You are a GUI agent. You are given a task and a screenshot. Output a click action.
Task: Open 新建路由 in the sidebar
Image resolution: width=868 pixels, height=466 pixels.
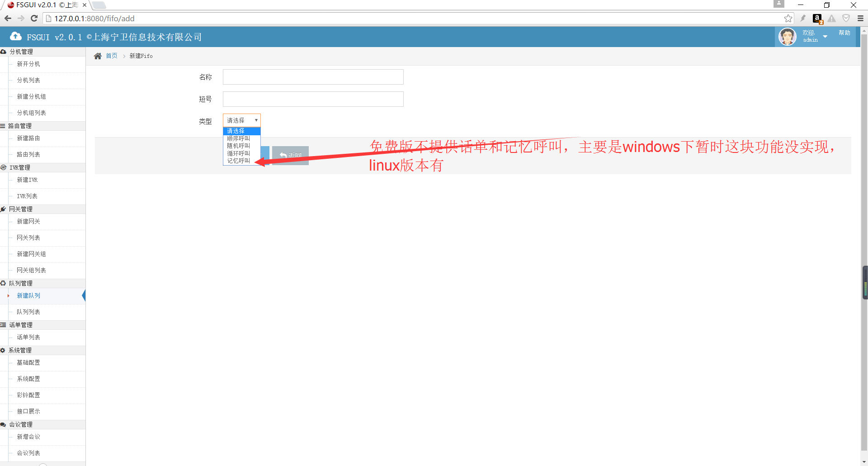pos(28,138)
